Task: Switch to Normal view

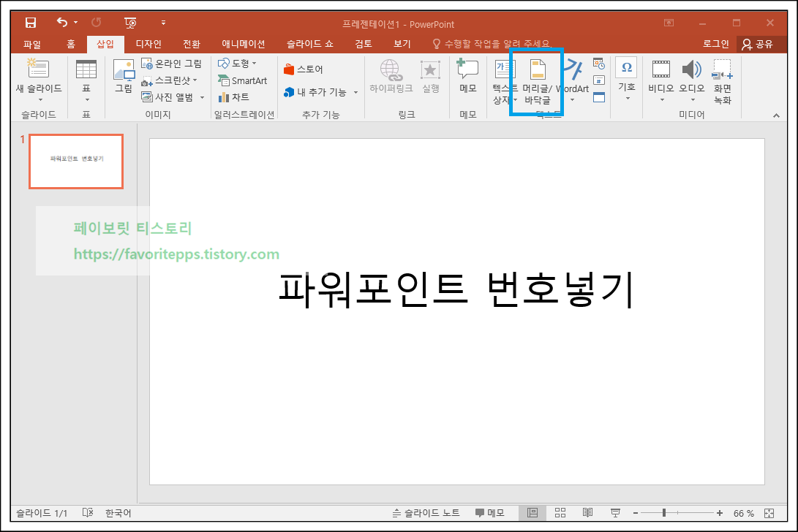Action: [x=532, y=513]
